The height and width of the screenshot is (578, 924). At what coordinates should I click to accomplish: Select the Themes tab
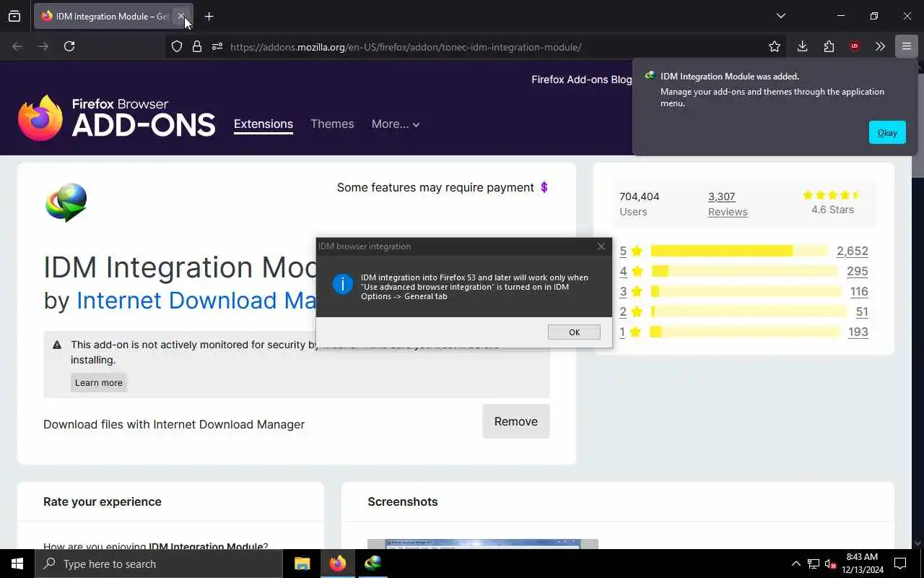tap(332, 124)
